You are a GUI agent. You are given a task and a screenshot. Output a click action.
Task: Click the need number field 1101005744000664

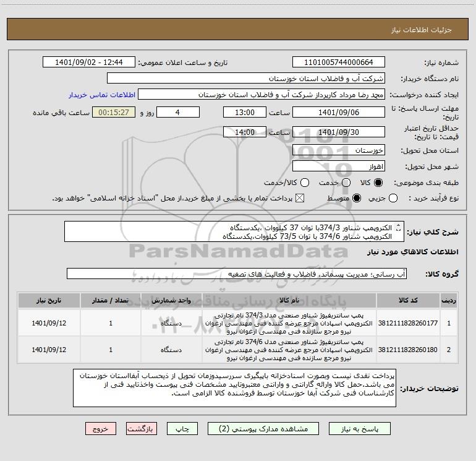(339, 62)
